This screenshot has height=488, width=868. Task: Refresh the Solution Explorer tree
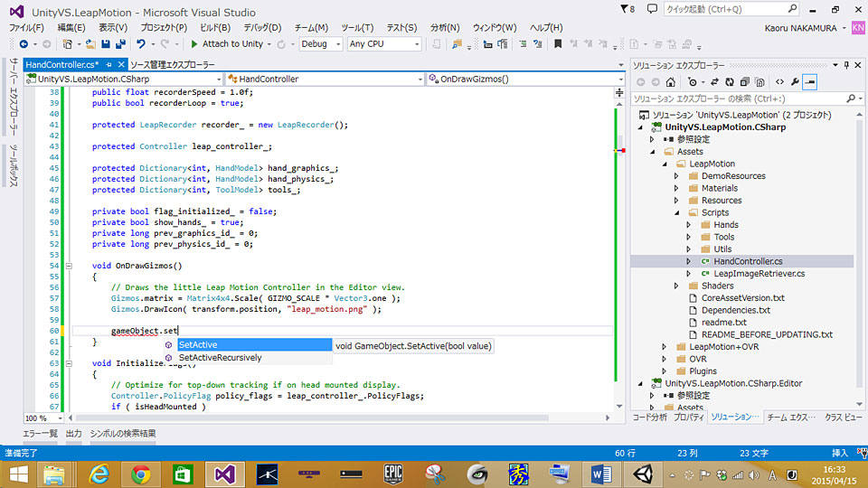tap(730, 82)
